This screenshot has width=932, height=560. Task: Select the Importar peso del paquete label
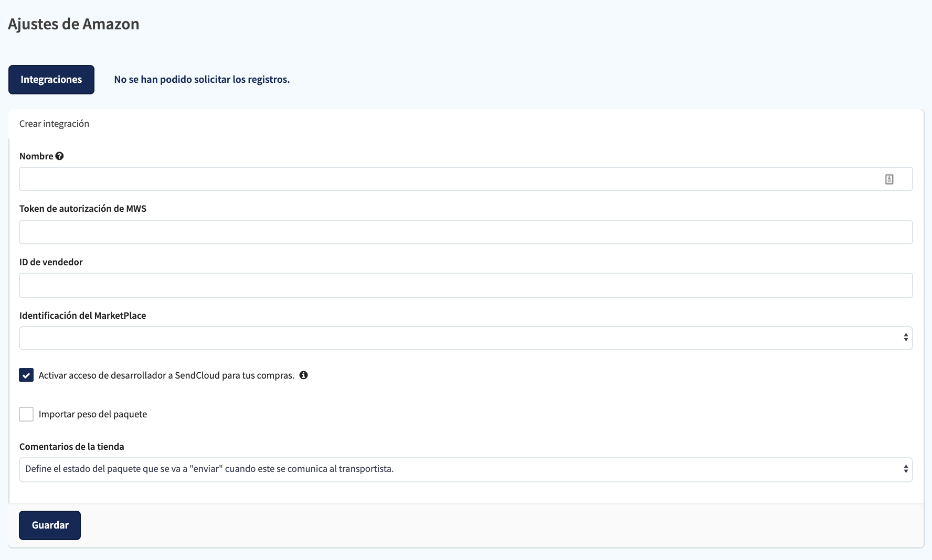(93, 414)
